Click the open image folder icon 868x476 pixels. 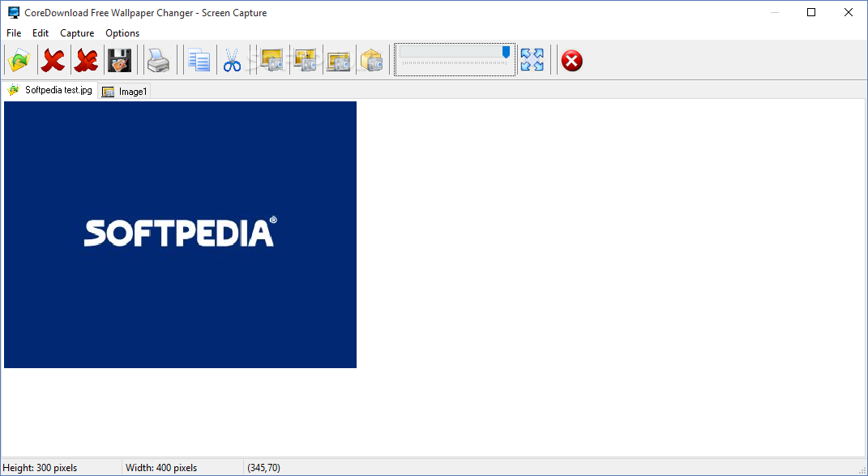click(19, 60)
